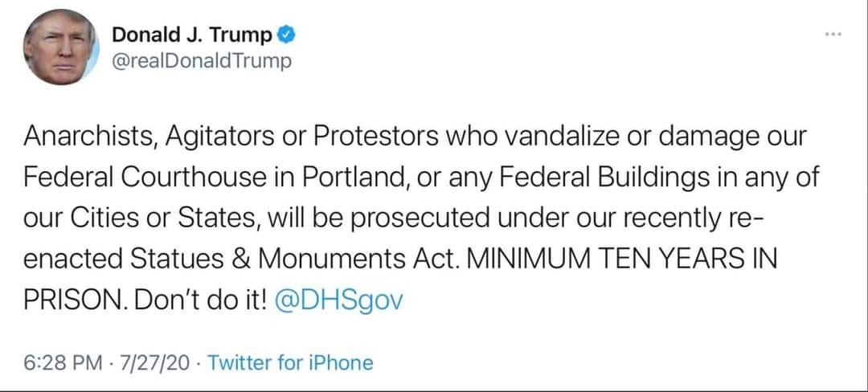Open the profile avatar photo
868x392 pixels.
point(61,47)
